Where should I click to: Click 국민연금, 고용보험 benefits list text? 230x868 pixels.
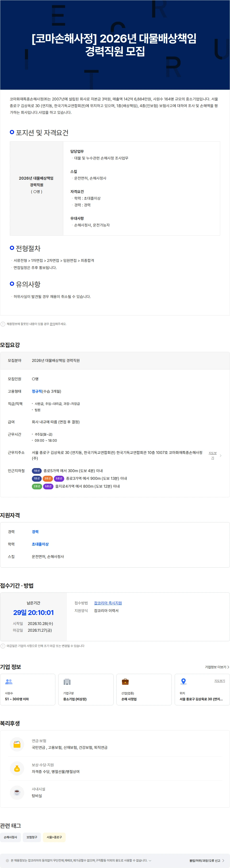[x=69, y=748]
